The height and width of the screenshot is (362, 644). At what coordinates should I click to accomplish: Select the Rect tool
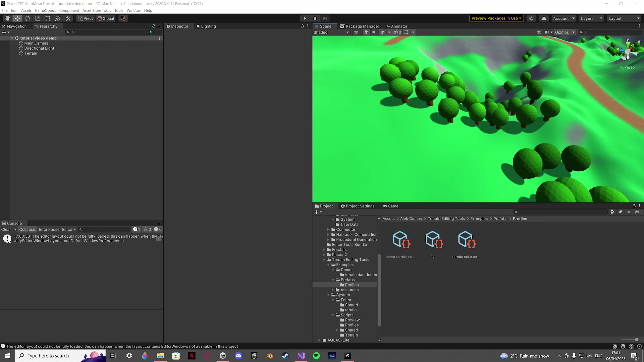[x=48, y=18]
